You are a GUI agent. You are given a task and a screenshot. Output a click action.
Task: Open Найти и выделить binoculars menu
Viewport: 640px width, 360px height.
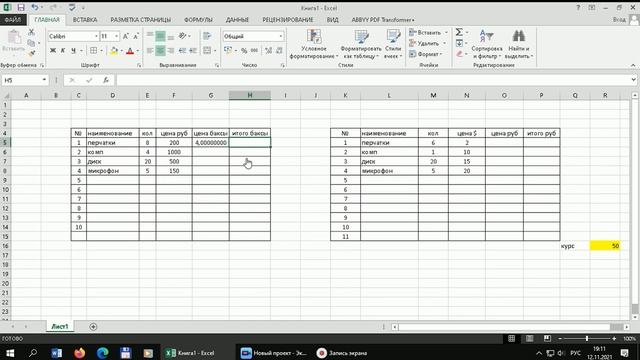[519, 44]
